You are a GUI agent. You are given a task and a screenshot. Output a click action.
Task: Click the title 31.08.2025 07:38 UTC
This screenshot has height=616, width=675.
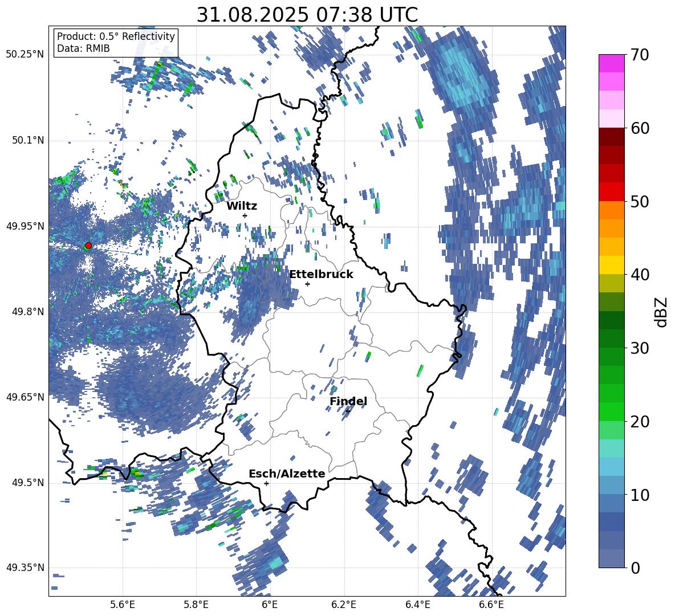click(x=307, y=15)
